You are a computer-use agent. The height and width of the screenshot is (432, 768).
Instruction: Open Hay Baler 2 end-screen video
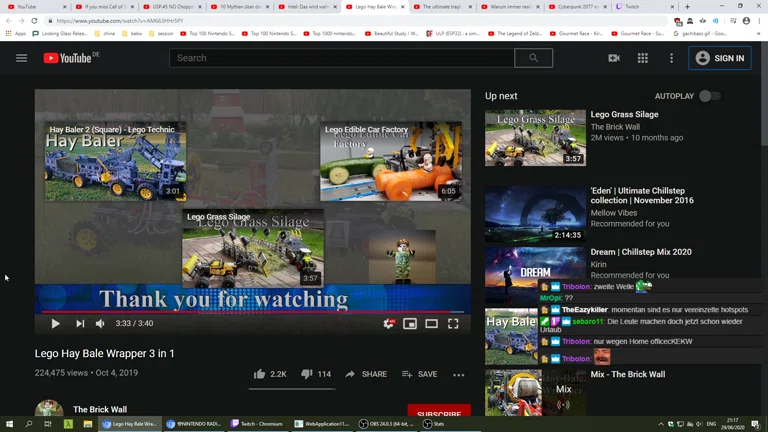tap(116, 161)
